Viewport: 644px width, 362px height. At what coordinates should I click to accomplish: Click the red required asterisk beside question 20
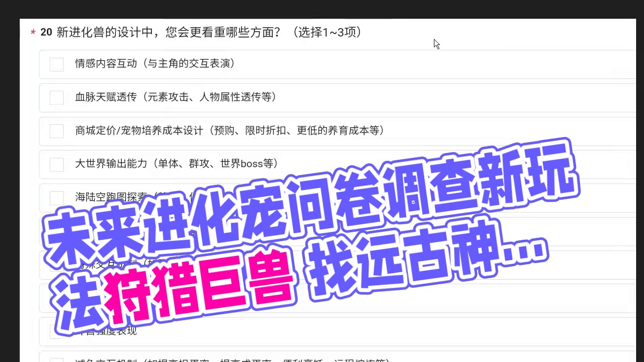point(33,33)
